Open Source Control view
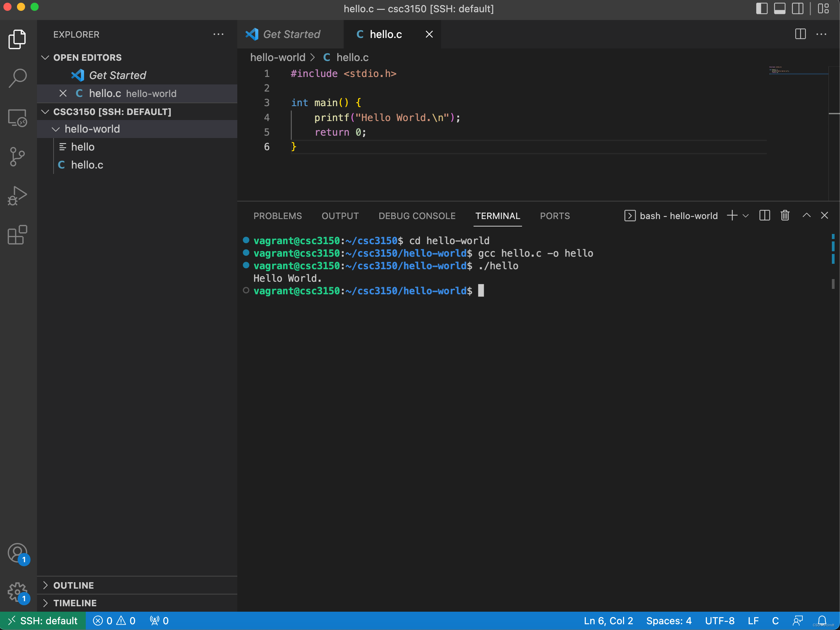The height and width of the screenshot is (630, 840). coord(18,156)
